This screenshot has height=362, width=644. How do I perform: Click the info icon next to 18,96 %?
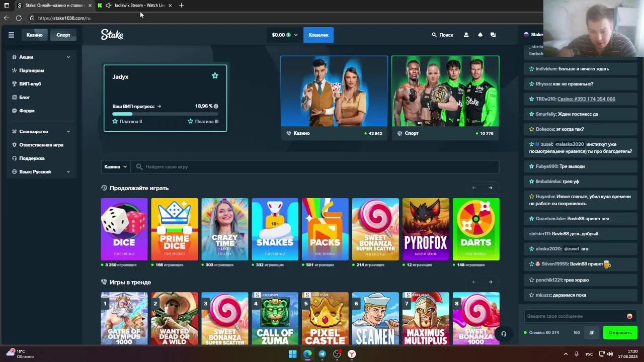click(x=216, y=106)
